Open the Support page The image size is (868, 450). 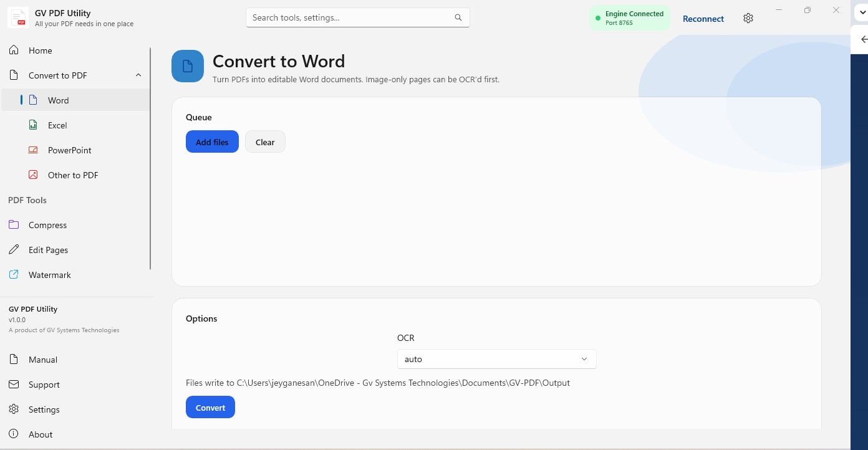point(75,384)
